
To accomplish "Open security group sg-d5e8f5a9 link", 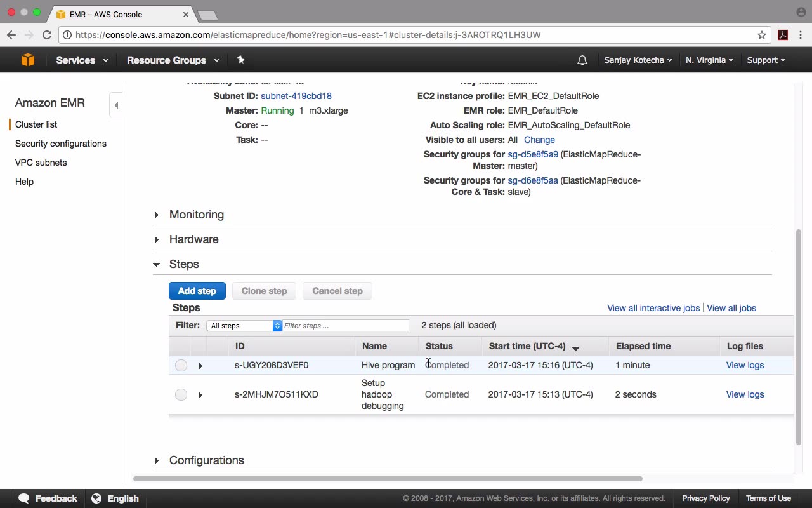I will point(533,154).
